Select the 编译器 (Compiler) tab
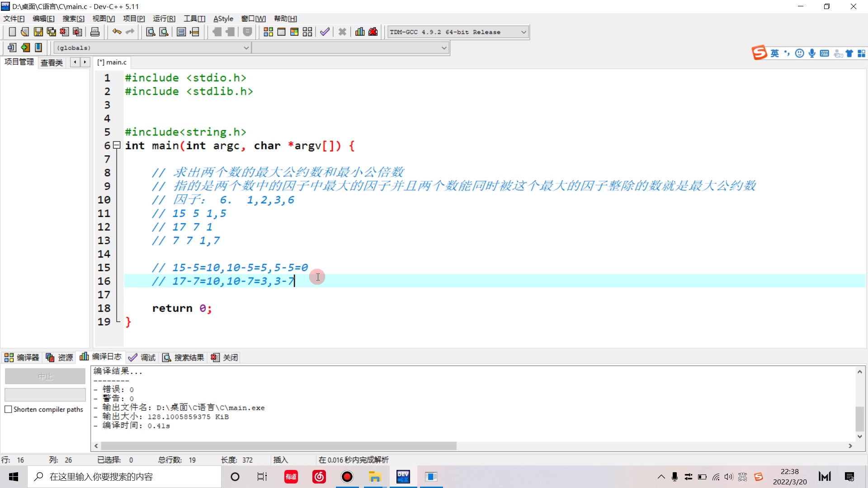Viewport: 868px width, 488px height. click(x=24, y=357)
